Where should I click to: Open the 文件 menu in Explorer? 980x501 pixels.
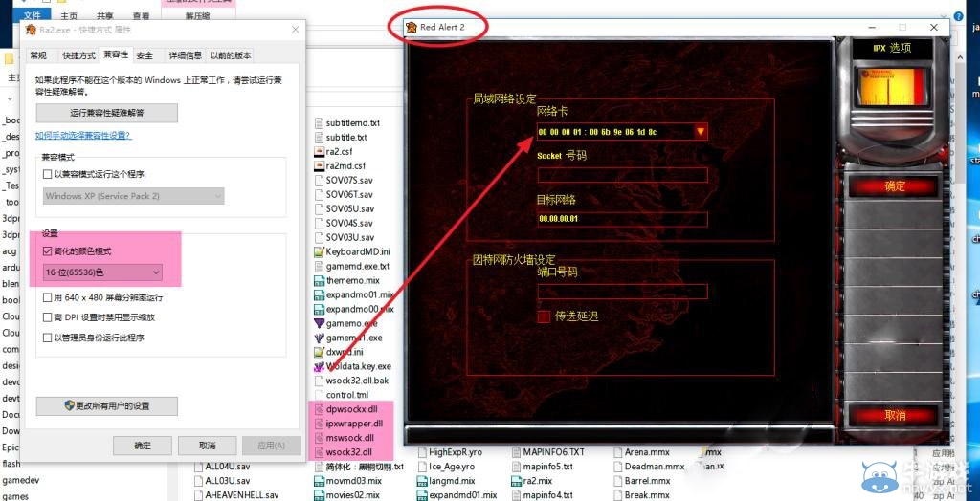point(32,15)
